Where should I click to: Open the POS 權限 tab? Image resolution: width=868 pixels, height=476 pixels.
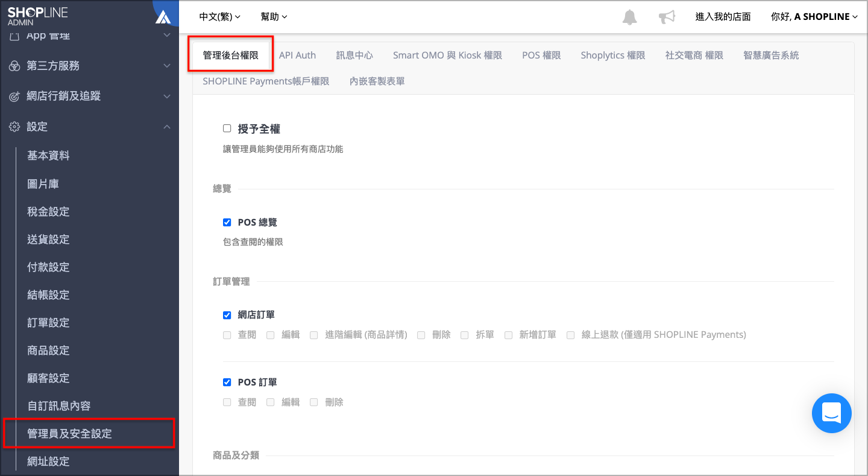tap(541, 55)
